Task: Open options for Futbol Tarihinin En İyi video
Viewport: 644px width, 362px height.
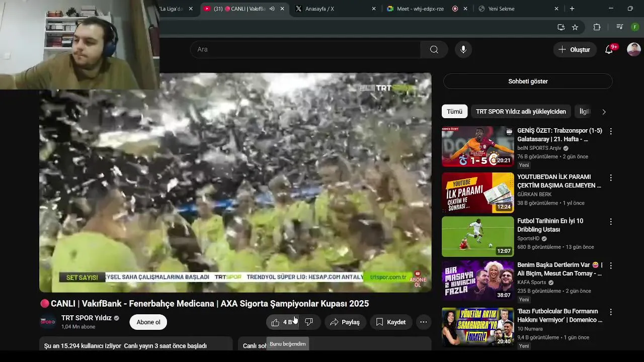Action: point(611,222)
